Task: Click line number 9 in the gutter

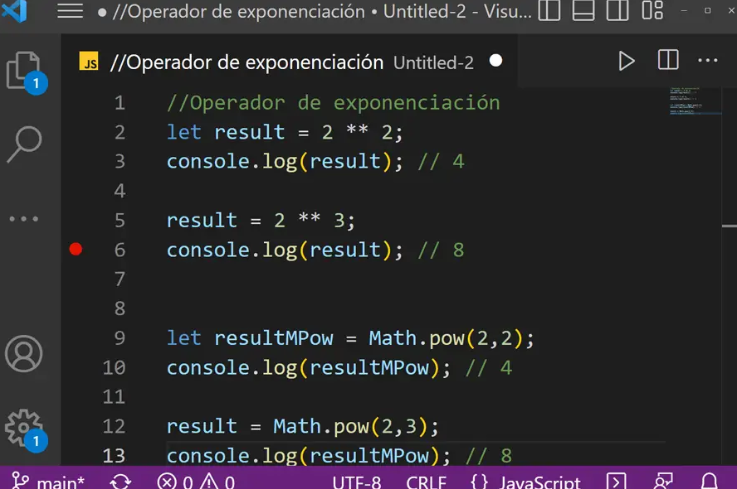Action: pyautogui.click(x=120, y=338)
